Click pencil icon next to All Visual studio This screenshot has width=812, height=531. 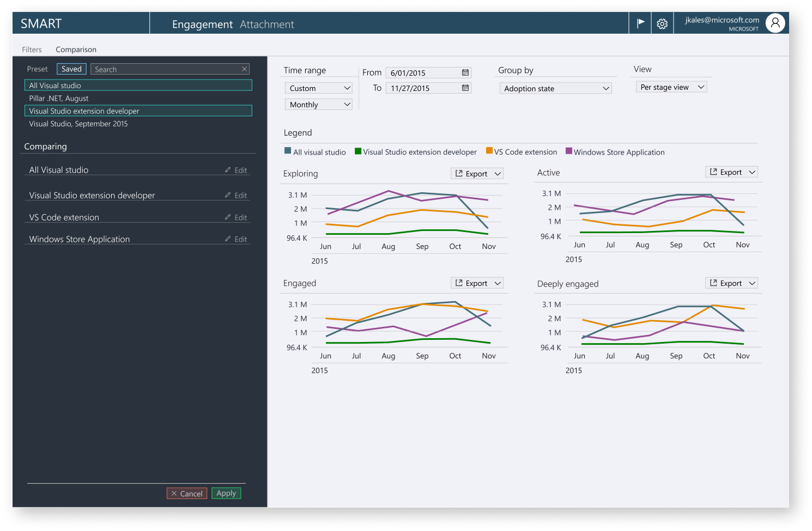tap(228, 170)
